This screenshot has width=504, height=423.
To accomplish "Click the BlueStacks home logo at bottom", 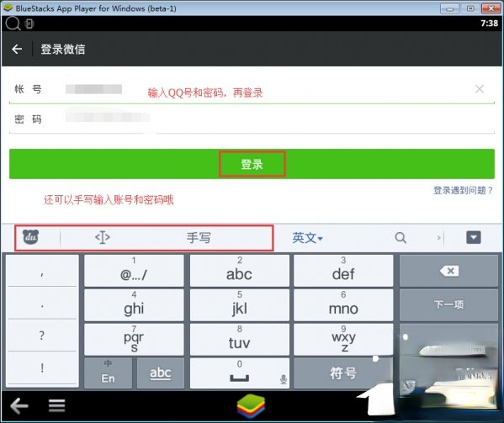I will click(251, 405).
